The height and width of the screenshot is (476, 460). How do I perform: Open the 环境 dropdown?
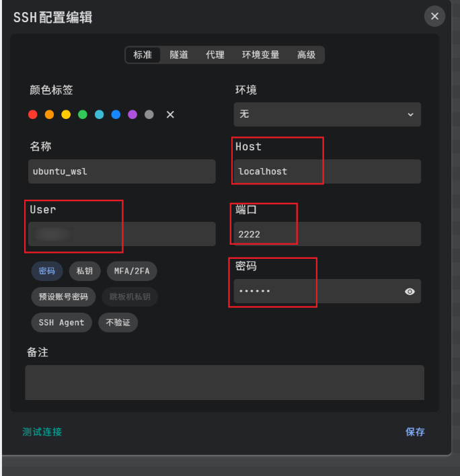(x=327, y=114)
